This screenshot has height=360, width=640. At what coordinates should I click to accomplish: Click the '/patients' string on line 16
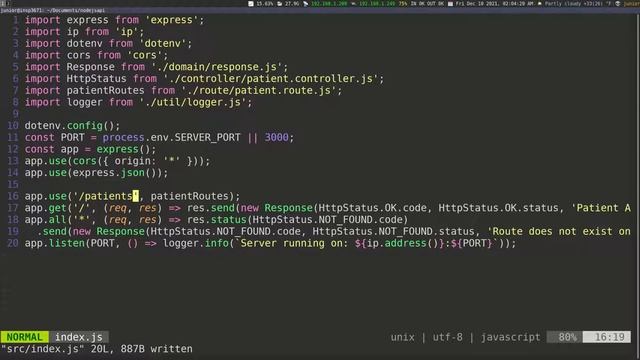click(106, 196)
